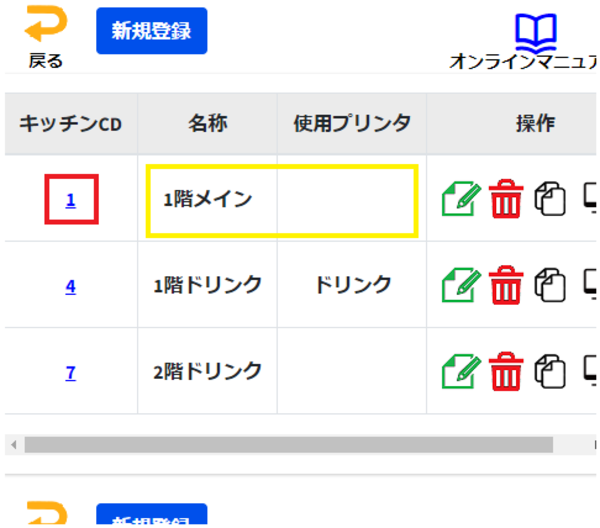Viewport: 600px width, 528px height.
Task: Open kitchen CD link 1
Action: click(70, 200)
